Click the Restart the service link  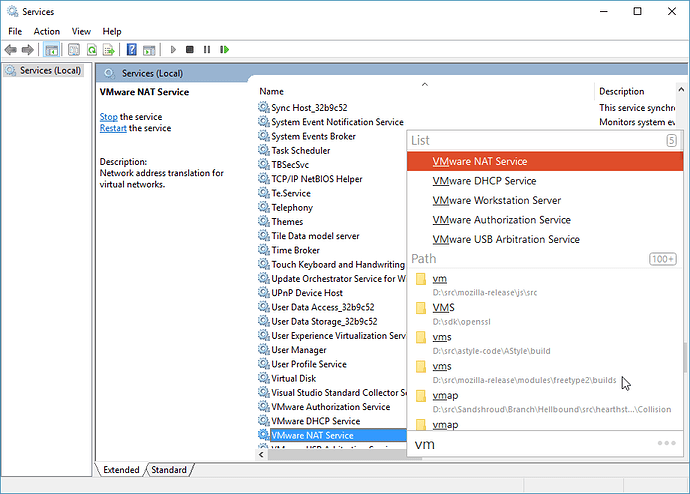click(x=113, y=128)
